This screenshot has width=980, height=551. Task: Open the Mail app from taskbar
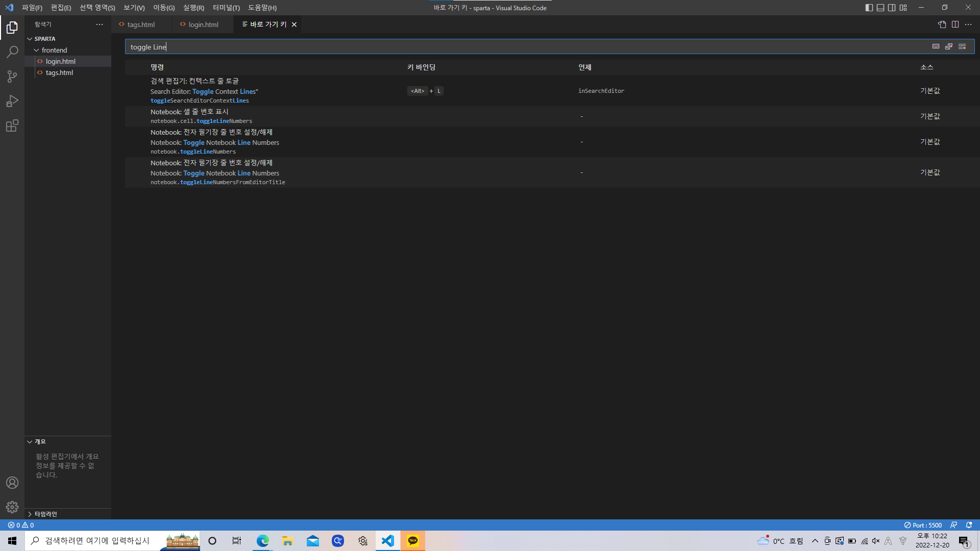click(x=312, y=541)
